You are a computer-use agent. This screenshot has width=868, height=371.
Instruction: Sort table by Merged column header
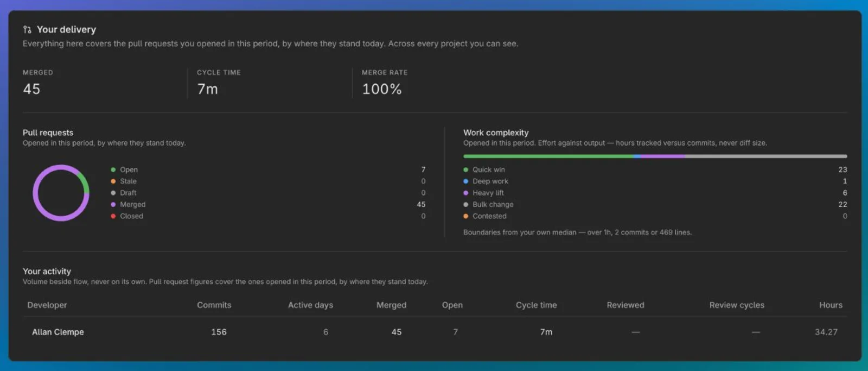pos(391,305)
